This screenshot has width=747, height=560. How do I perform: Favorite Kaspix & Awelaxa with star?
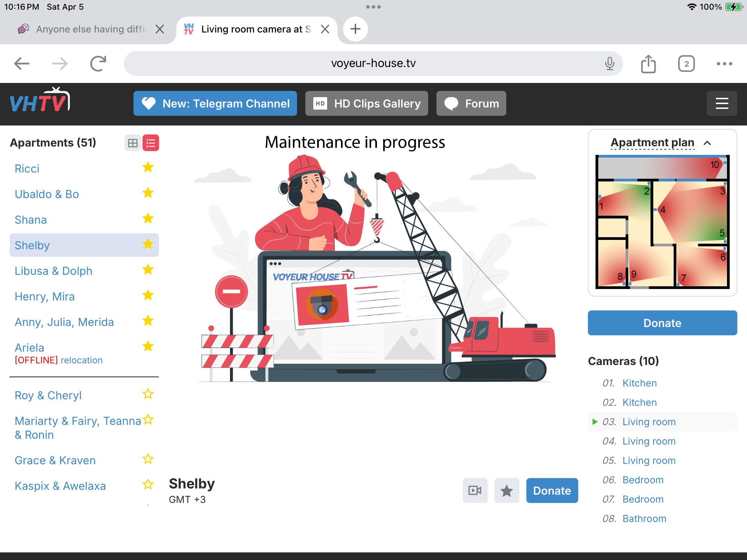pyautogui.click(x=148, y=485)
